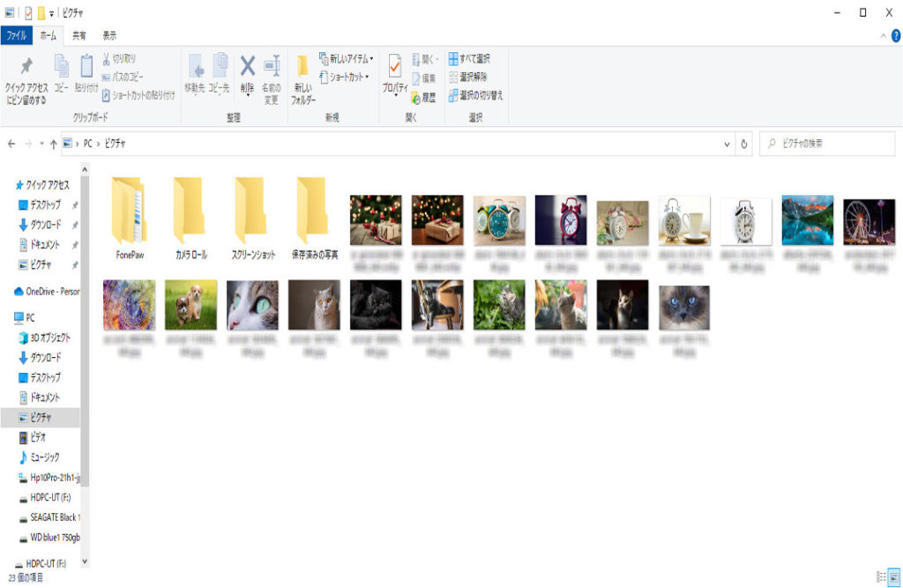Image resolution: width=903 pixels, height=588 pixels.
Task: Click the Up arrow navigation button
Action: coord(54,144)
